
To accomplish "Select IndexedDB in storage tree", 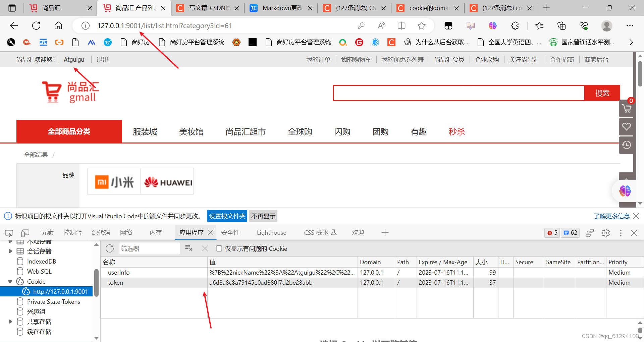I will 42,262.
